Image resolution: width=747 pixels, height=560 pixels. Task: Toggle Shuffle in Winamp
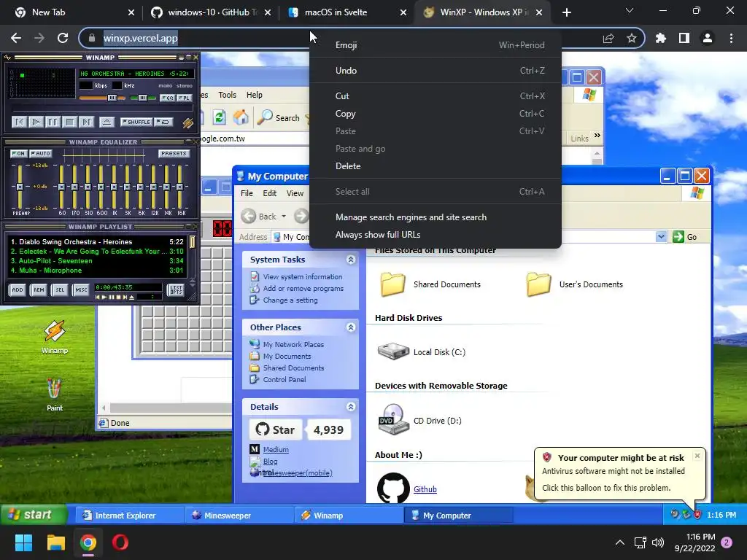pos(136,122)
